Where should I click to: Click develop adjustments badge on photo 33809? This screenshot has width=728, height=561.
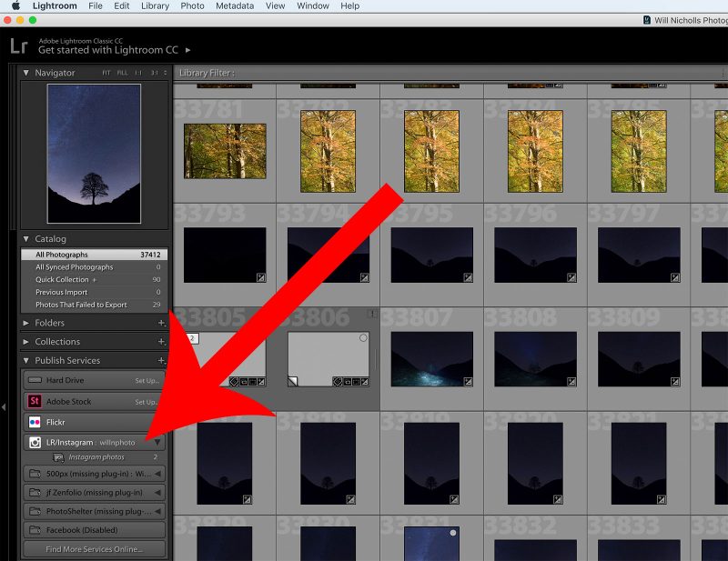tap(675, 381)
